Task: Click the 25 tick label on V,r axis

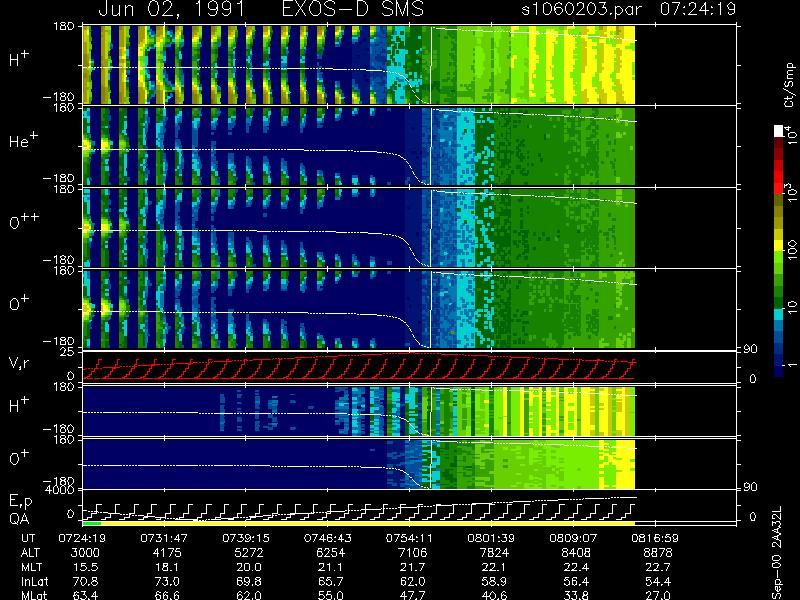Action: (x=68, y=352)
